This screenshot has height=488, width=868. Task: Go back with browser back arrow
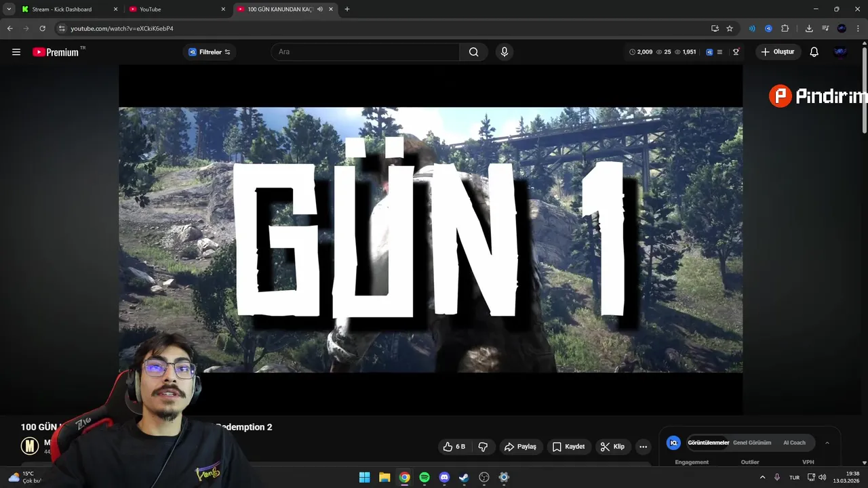coord(9,28)
